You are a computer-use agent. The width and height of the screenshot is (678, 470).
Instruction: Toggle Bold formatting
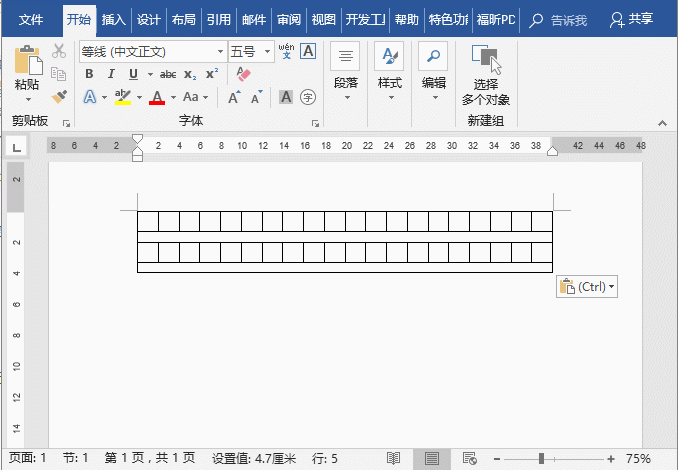click(x=89, y=74)
